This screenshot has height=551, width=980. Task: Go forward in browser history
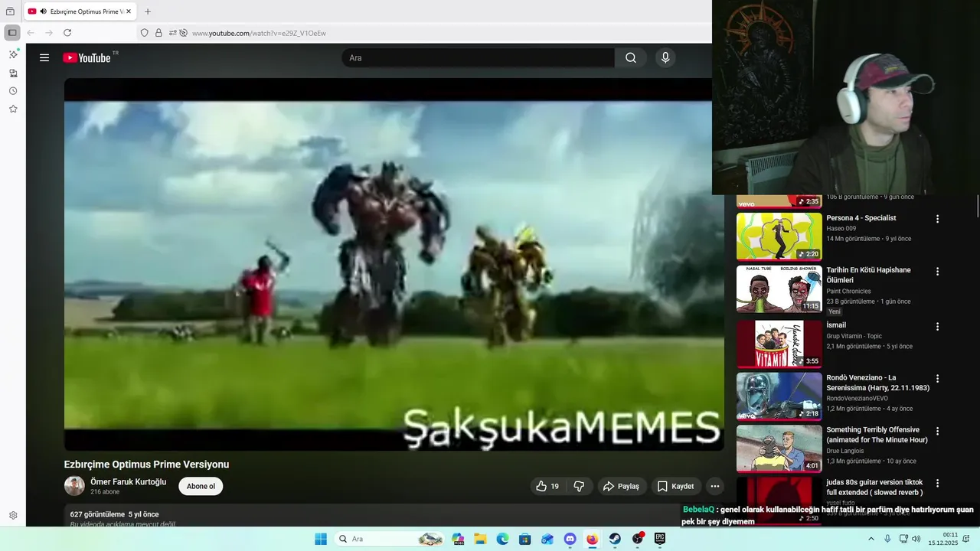point(49,33)
